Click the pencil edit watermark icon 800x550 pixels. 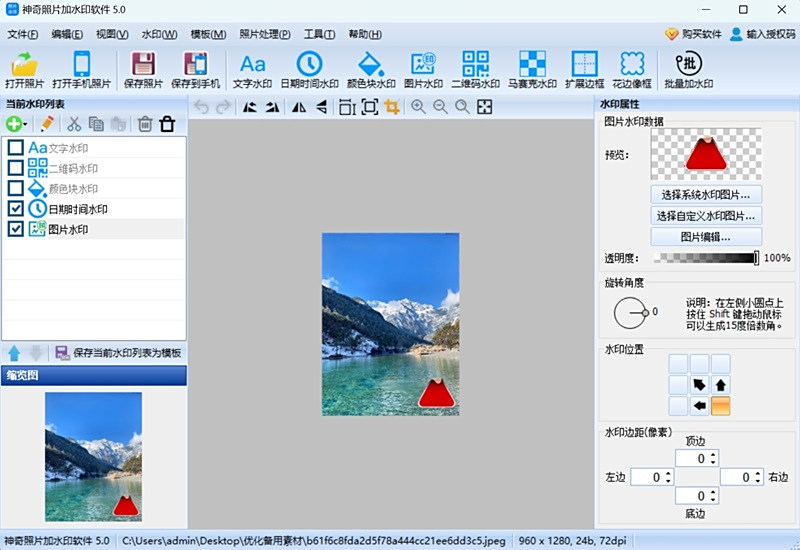[x=46, y=124]
